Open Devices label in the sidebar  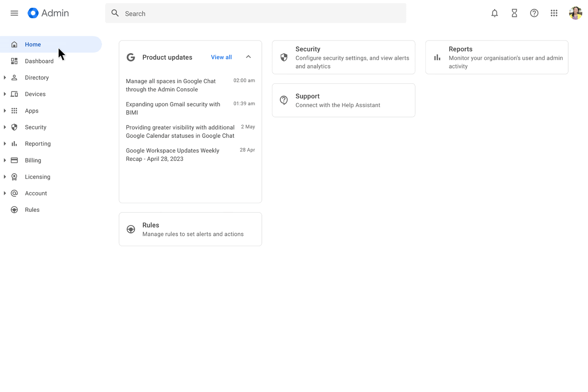coord(35,94)
